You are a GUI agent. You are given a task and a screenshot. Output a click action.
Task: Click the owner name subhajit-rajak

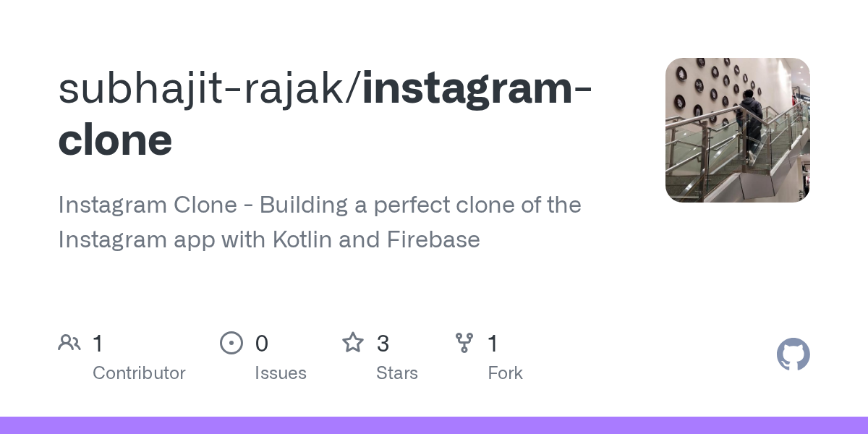click(205, 89)
